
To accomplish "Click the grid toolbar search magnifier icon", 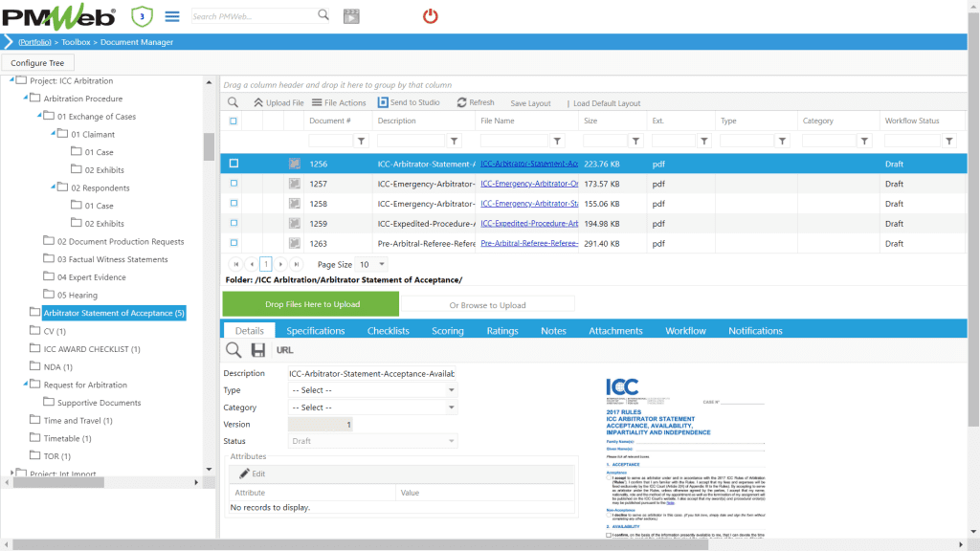I will click(234, 102).
